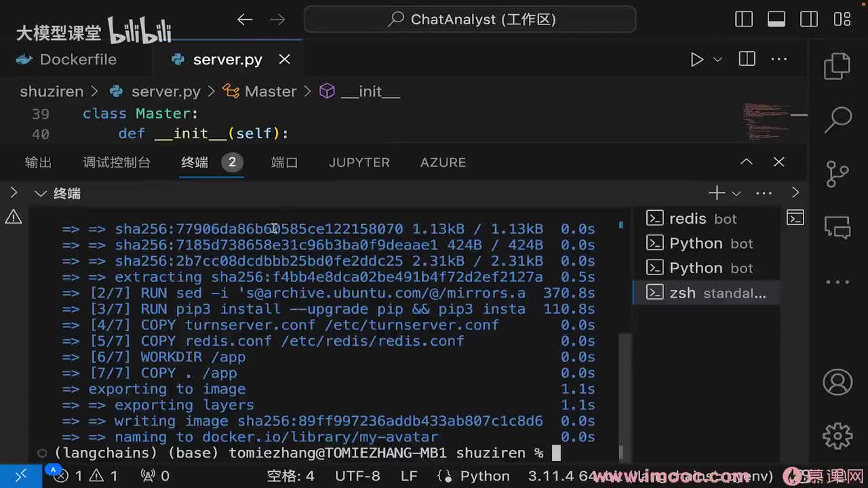Maximize the panel with the up chevron
This screenshot has height=488, width=868.
747,162
